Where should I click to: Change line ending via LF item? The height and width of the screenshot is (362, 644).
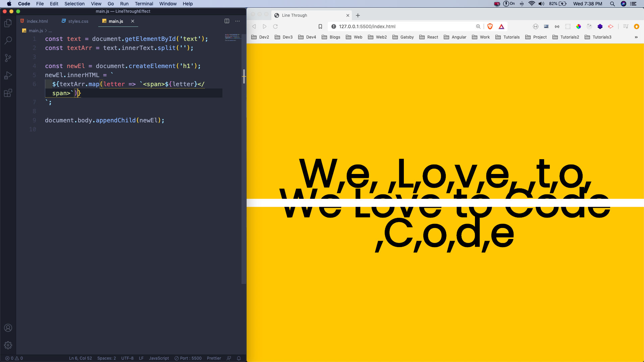[141, 358]
